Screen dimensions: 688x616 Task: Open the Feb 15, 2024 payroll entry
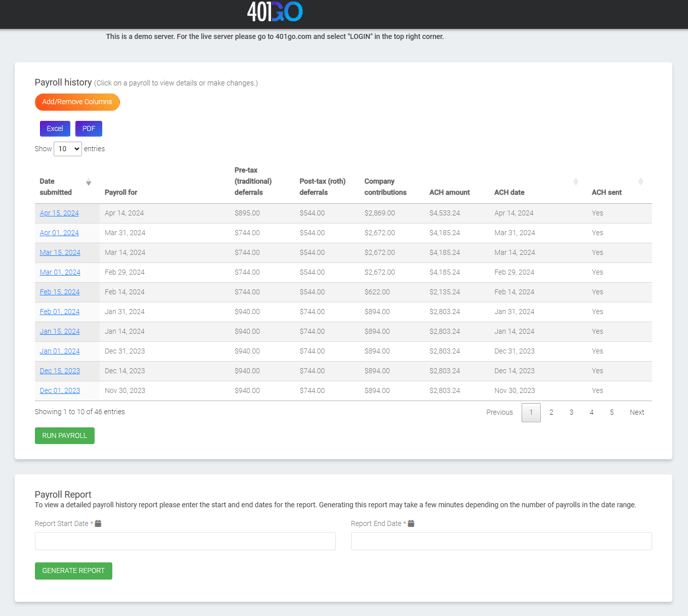(59, 292)
